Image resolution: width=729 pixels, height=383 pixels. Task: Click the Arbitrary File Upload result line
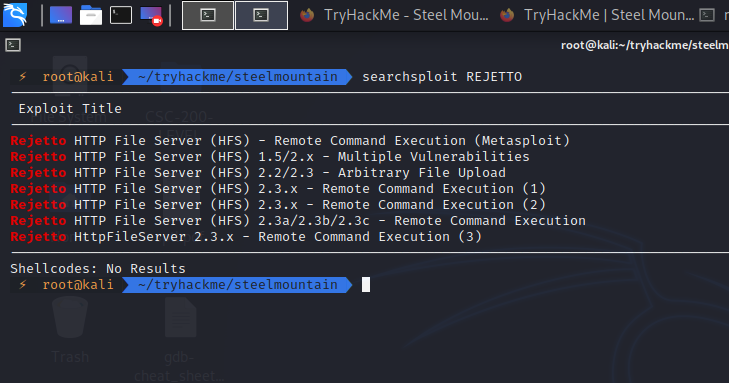(258, 172)
